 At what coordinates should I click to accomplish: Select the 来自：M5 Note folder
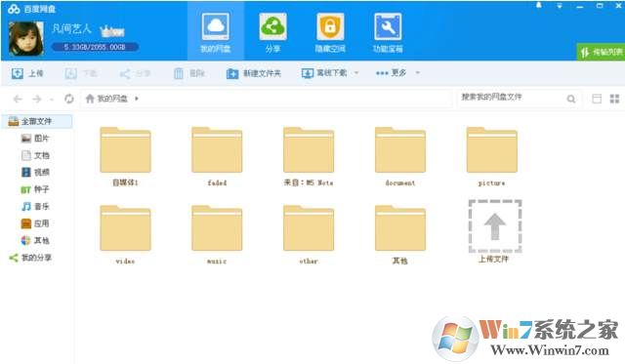pyautogui.click(x=309, y=156)
